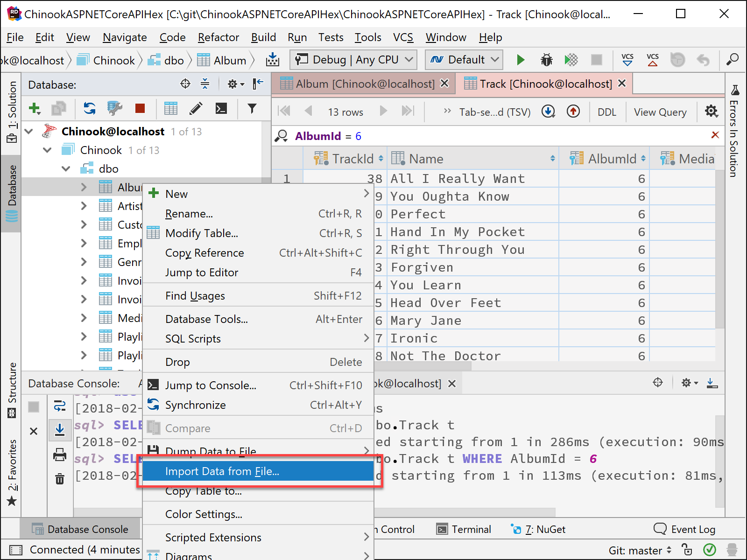This screenshot has width=747, height=560.
Task: Click the trash Clear All icon in the console
Action: 60,479
